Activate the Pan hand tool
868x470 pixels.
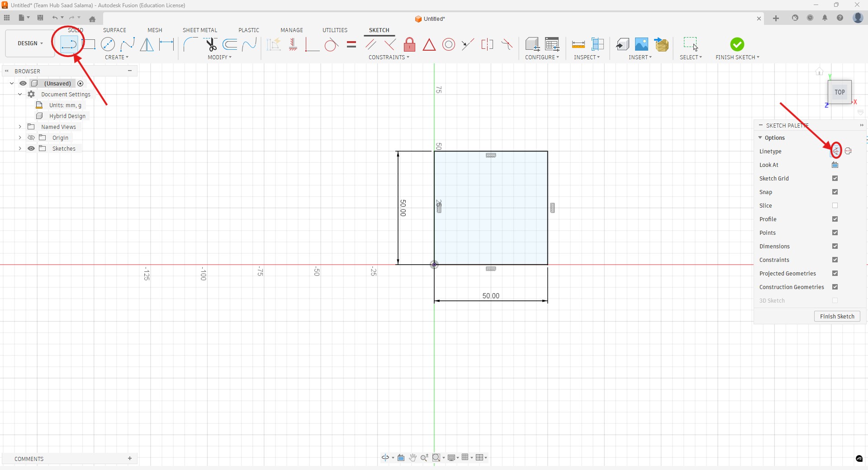413,457
